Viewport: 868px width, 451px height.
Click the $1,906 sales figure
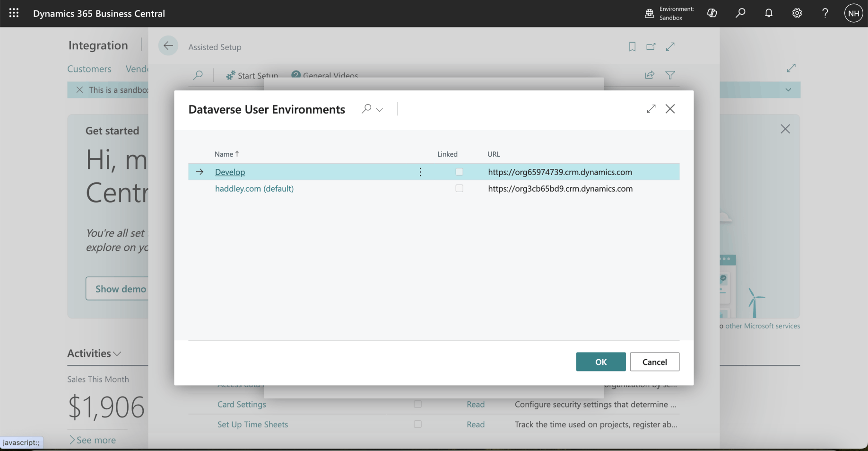(x=106, y=407)
